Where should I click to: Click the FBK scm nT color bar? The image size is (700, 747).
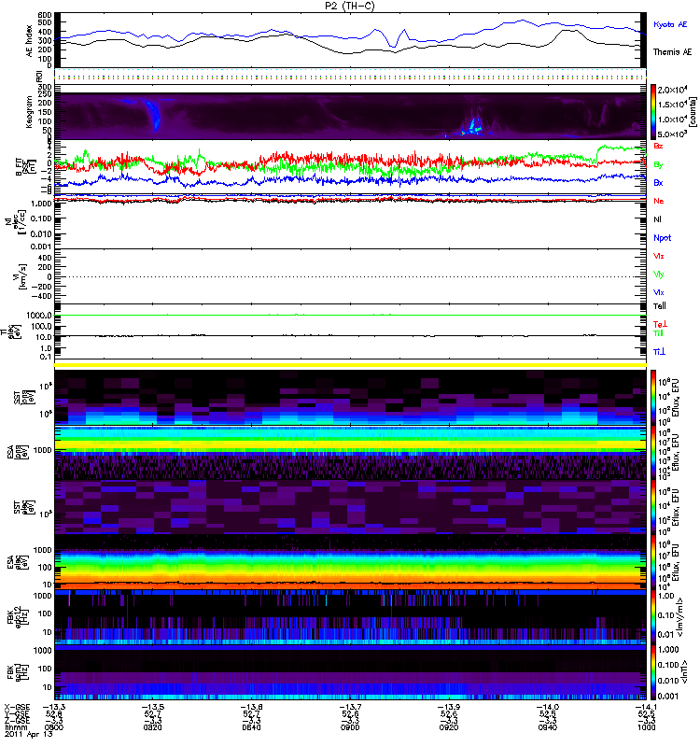pos(653,671)
